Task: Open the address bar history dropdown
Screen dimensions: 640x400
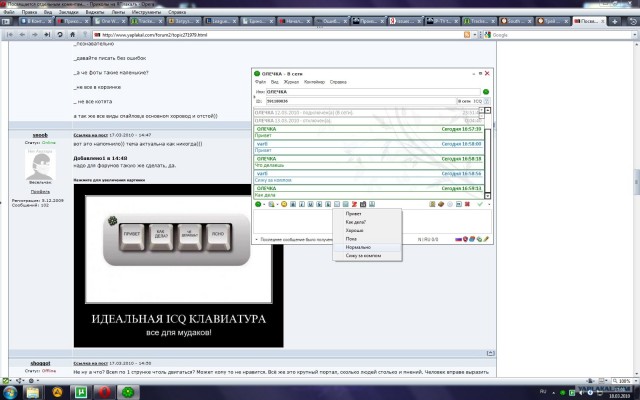Action: pos(475,35)
